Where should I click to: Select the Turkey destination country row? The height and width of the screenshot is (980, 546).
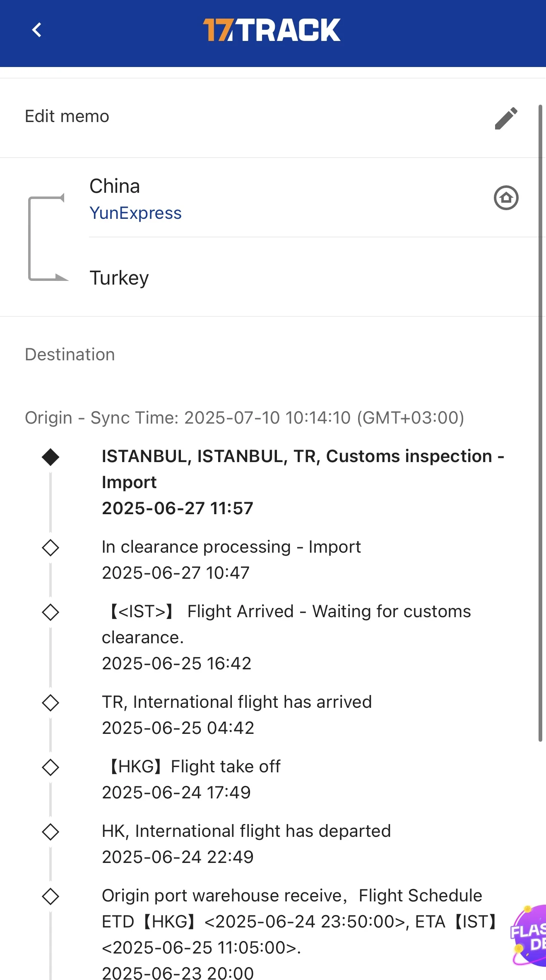119,278
